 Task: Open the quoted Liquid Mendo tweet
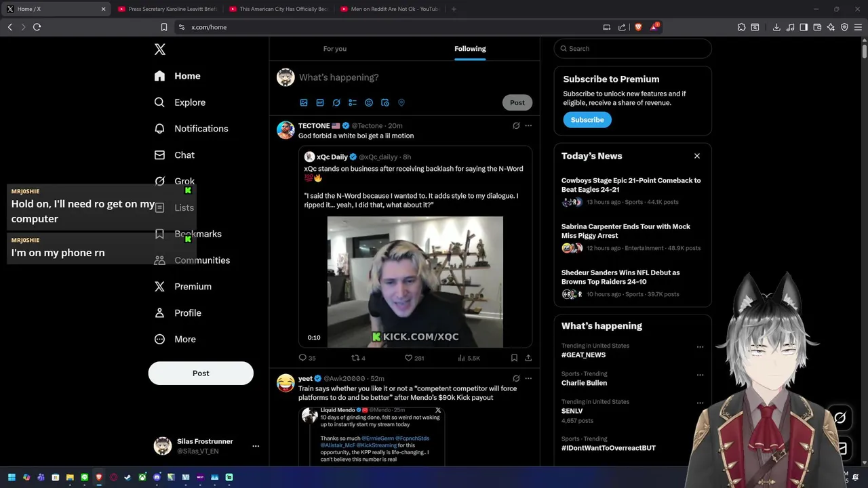(x=372, y=436)
